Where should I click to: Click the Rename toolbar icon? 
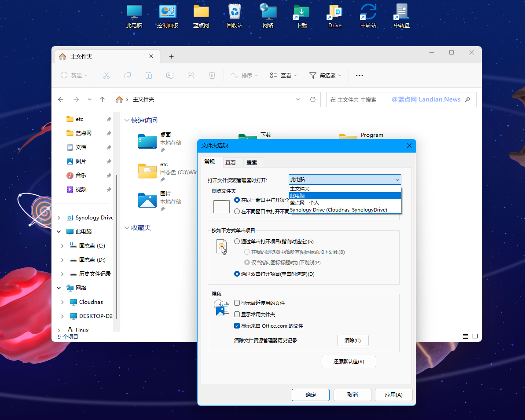pos(170,75)
